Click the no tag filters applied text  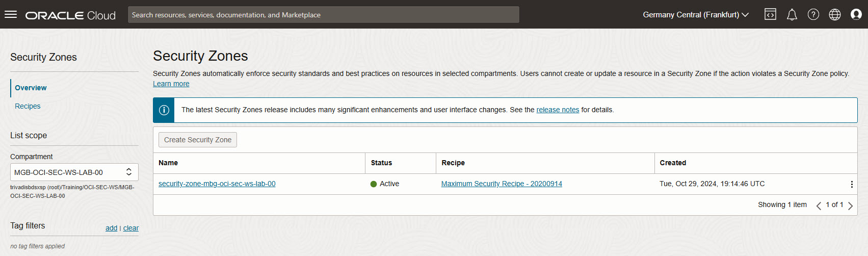(x=37, y=246)
